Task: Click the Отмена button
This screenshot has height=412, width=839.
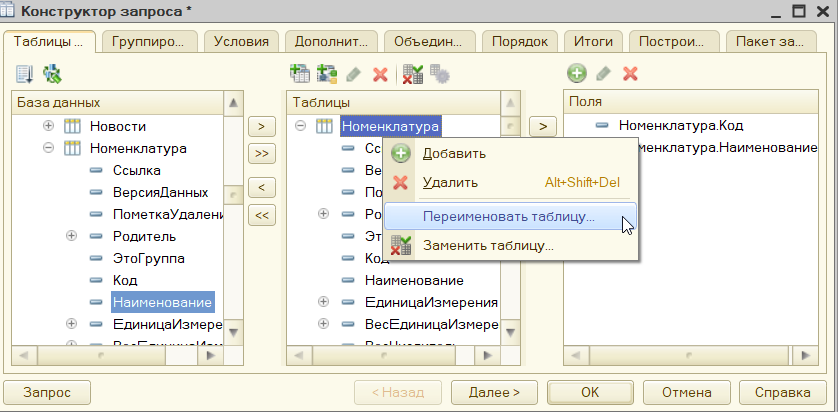Action: click(687, 393)
